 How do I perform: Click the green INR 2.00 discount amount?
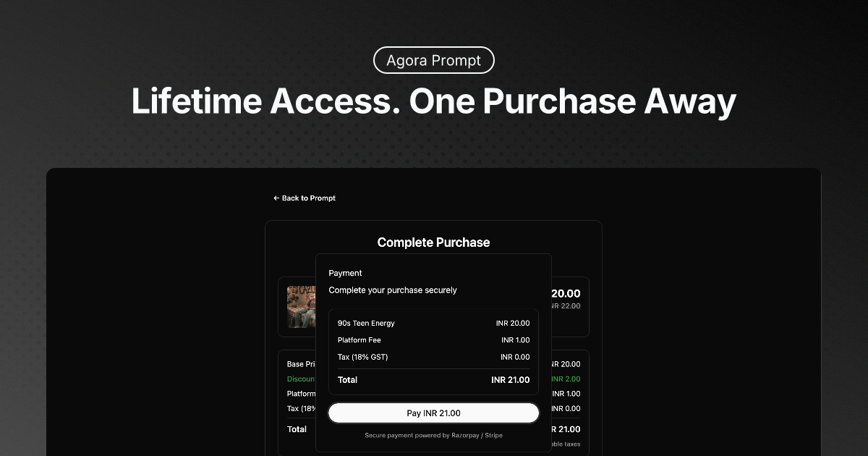pos(566,379)
